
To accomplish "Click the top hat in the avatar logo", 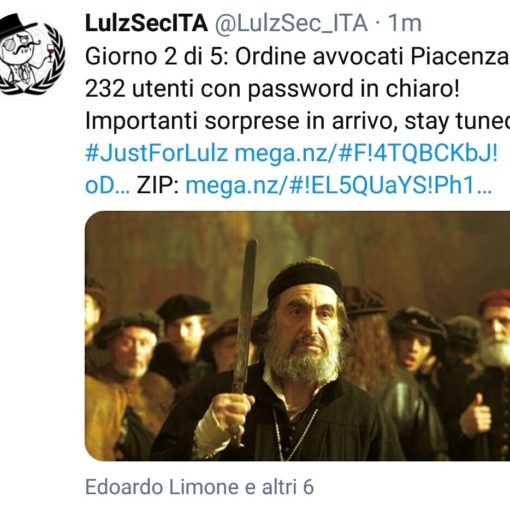I will (16, 26).
